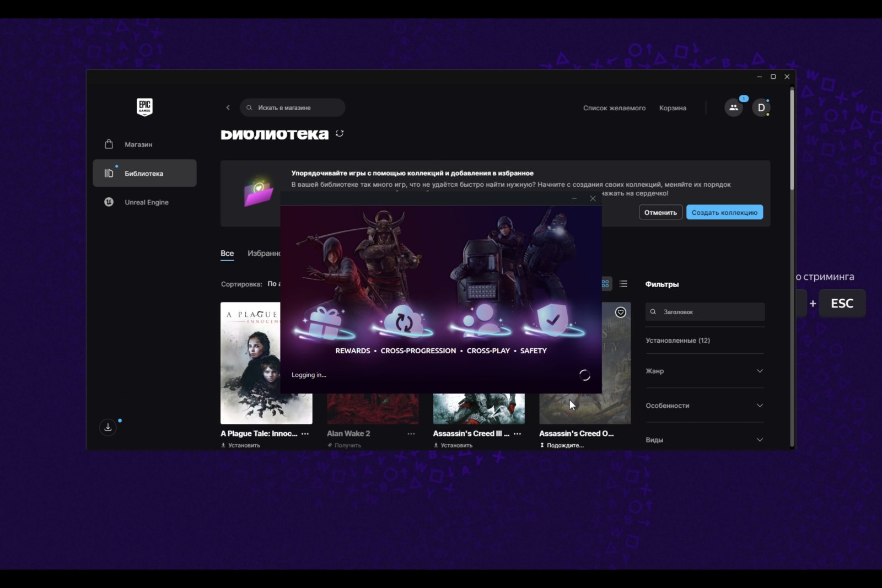This screenshot has width=882, height=588.
Task: Click Создать коллекцию button
Action: [x=724, y=212]
